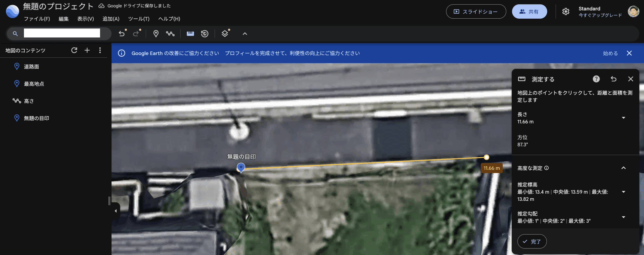Refresh the map contents panel

point(74,50)
